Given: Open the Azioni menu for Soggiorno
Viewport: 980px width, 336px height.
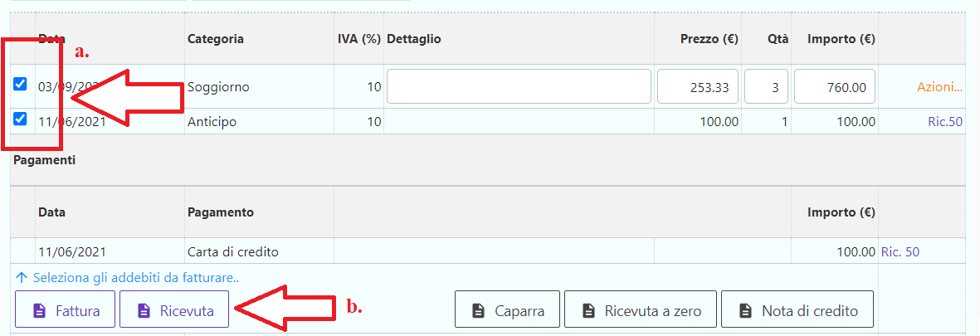Looking at the screenshot, I should coord(939,86).
